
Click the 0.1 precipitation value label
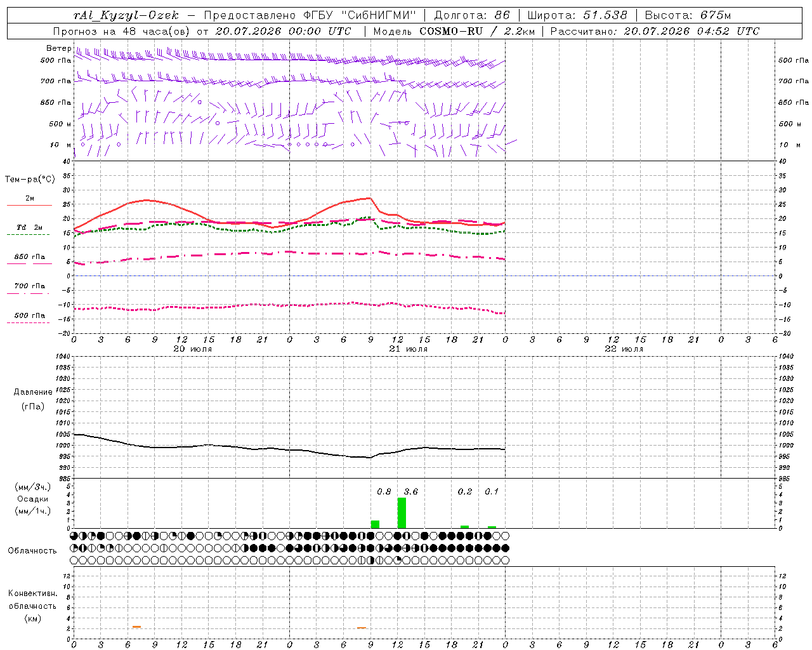[492, 491]
